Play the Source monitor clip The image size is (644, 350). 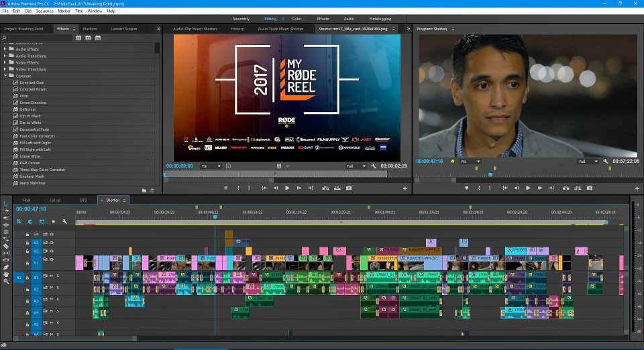pos(287,188)
